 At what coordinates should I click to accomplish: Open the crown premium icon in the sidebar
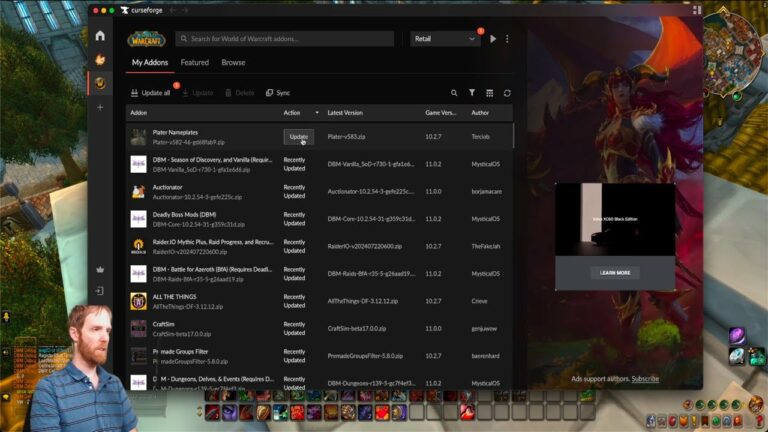coord(100,269)
